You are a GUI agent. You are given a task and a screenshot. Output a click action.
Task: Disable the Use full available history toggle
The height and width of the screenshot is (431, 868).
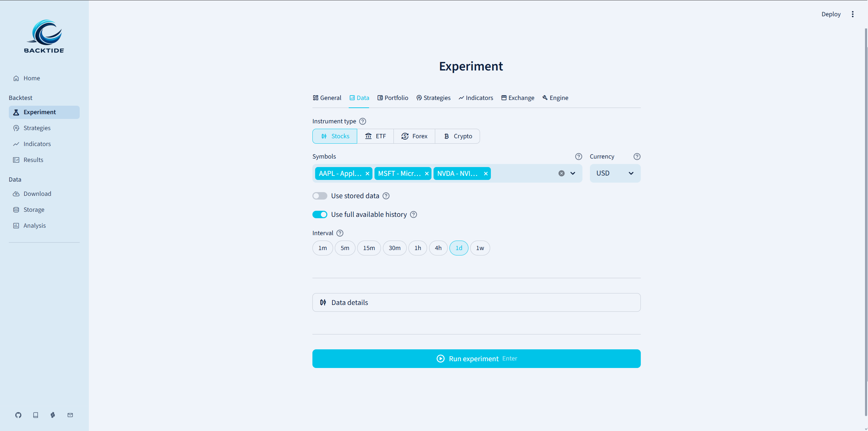click(x=320, y=214)
